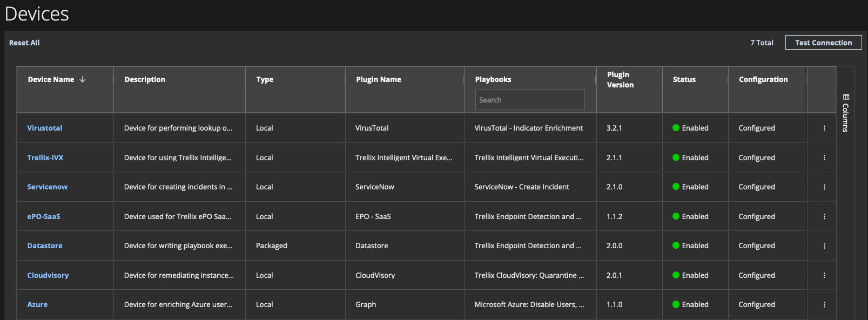Click 'Microsoft Azure: Disable Users, ...' playbook cell

(529, 304)
